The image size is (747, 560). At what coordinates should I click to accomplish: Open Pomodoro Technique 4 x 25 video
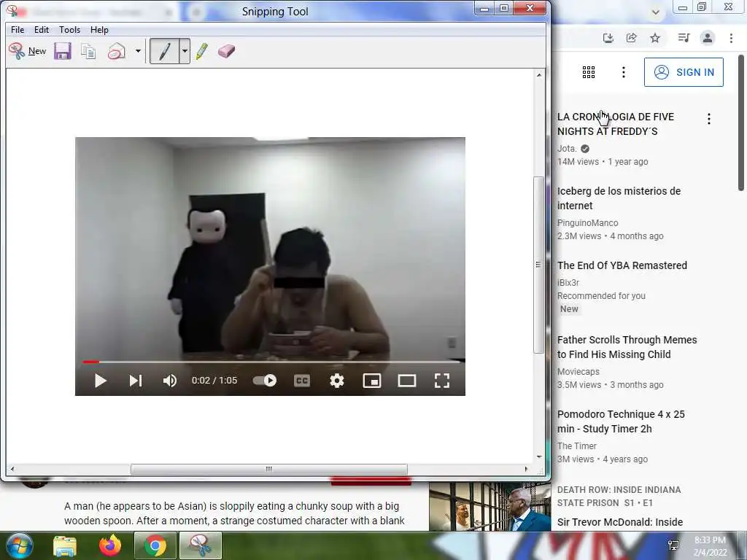tap(621, 421)
